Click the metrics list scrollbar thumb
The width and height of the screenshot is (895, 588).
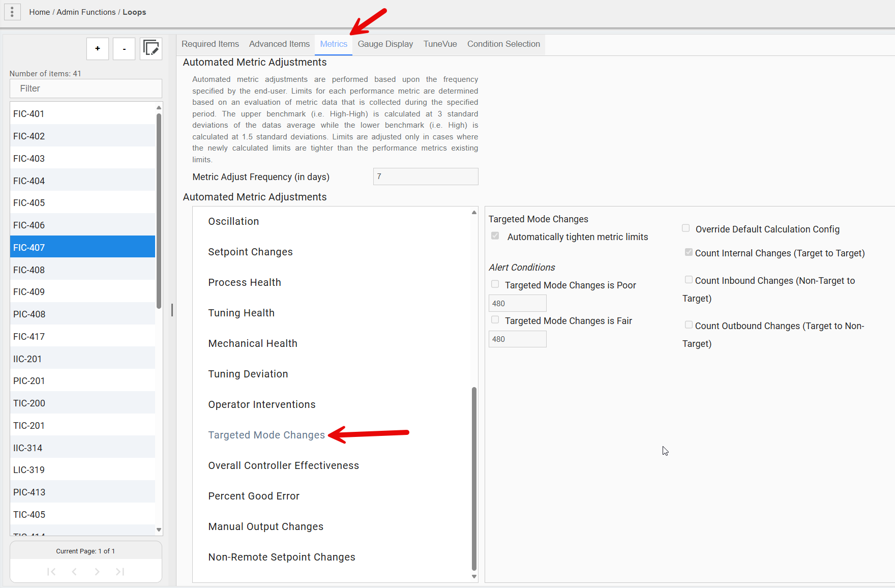click(x=474, y=479)
